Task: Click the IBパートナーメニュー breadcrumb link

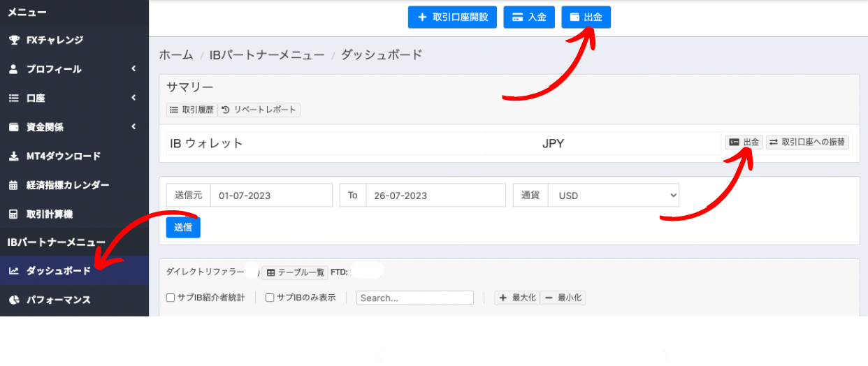Action: [267, 54]
